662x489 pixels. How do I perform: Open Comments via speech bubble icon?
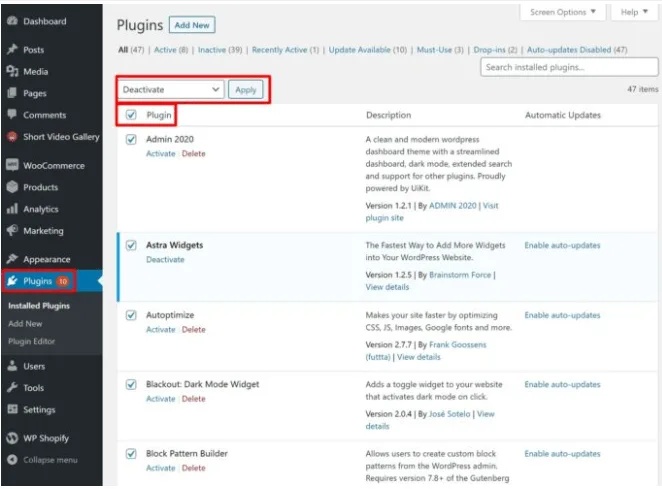pyautogui.click(x=11, y=115)
